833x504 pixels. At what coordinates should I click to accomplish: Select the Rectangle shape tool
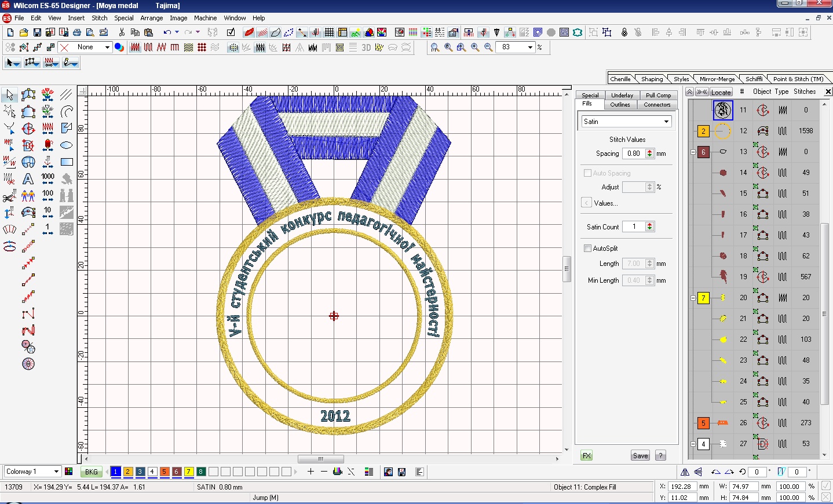[x=67, y=162]
